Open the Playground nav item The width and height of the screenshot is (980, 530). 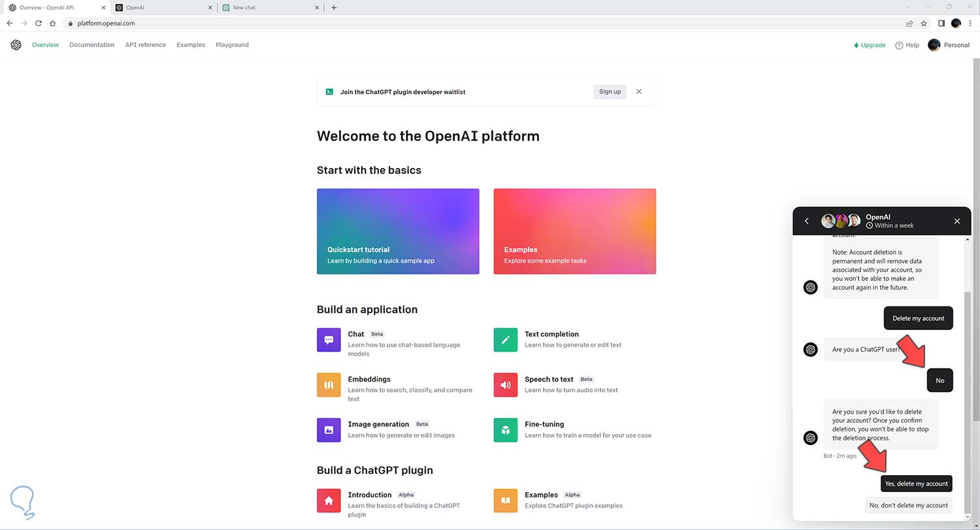click(232, 45)
